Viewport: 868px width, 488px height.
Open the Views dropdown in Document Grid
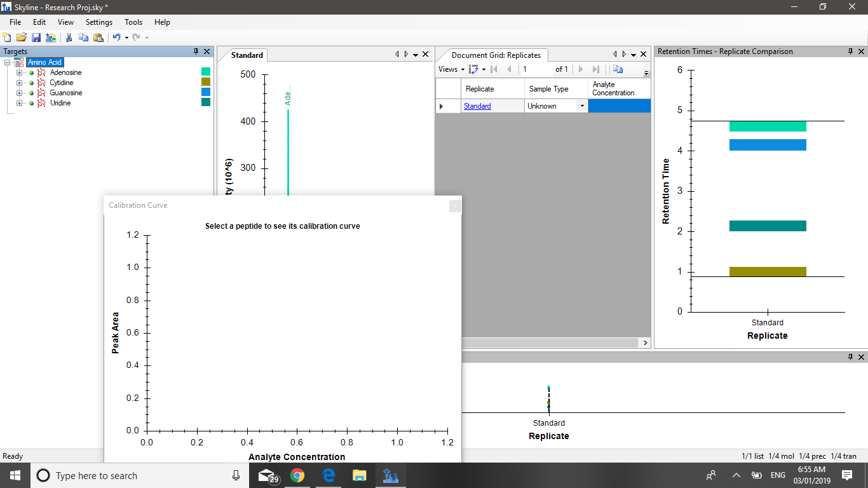pyautogui.click(x=451, y=69)
